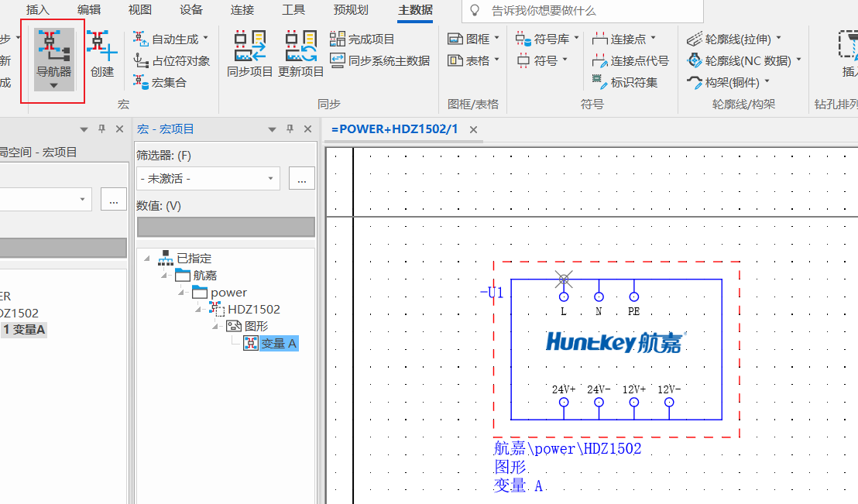Click the 宏集合 icon
Image resolution: width=858 pixels, height=504 pixels.
point(141,82)
